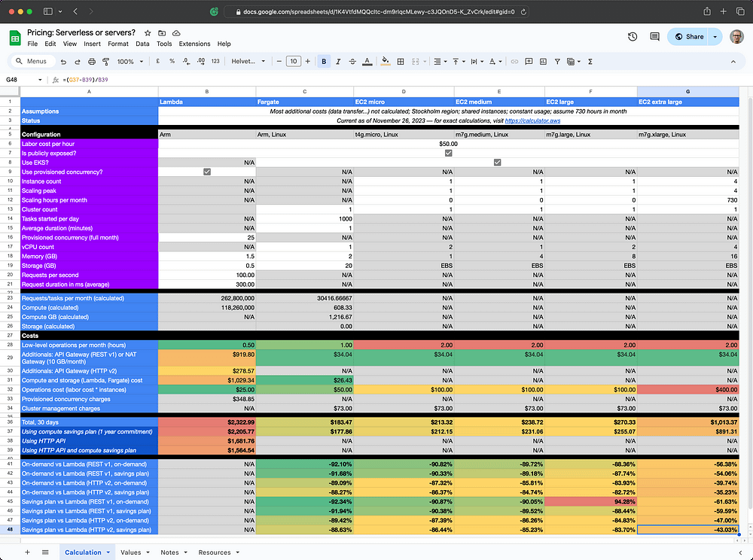This screenshot has height=560, width=753.
Task: Add a new sheet
Action: click(27, 552)
